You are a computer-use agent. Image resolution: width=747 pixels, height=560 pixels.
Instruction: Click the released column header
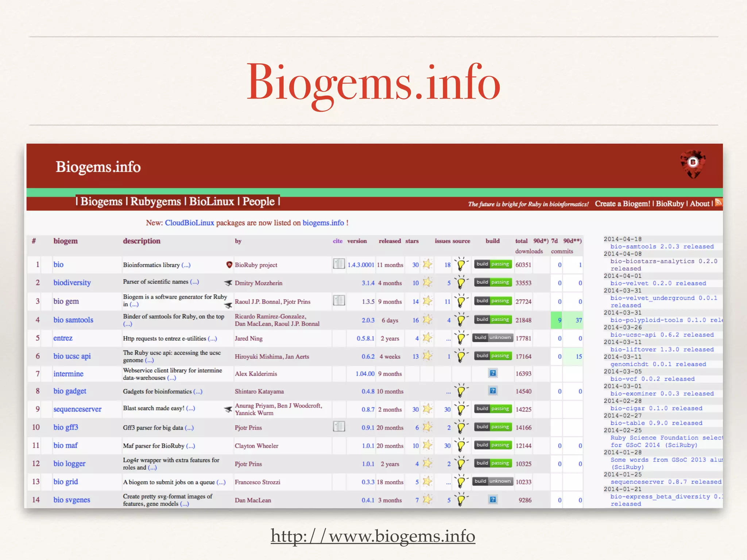pos(390,241)
